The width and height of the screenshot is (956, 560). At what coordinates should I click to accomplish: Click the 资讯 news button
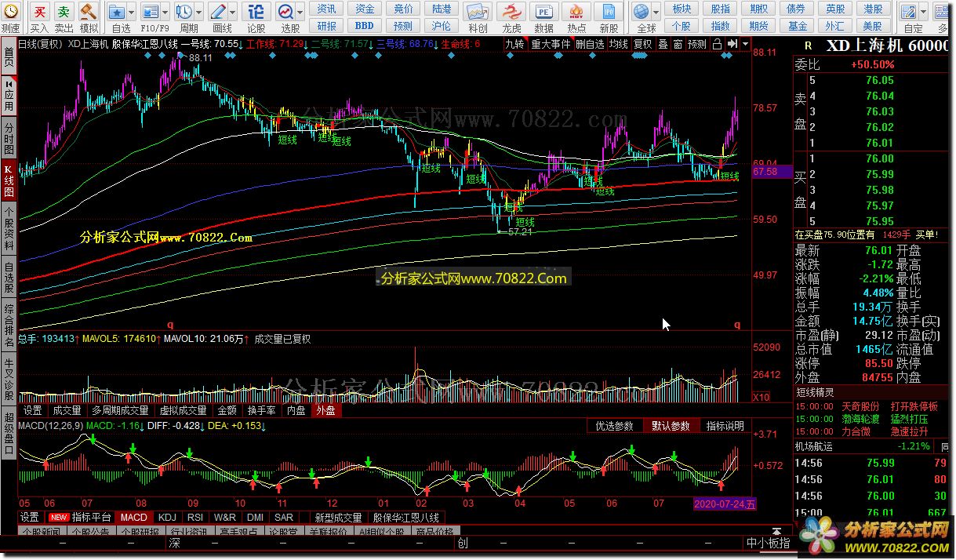coord(327,9)
